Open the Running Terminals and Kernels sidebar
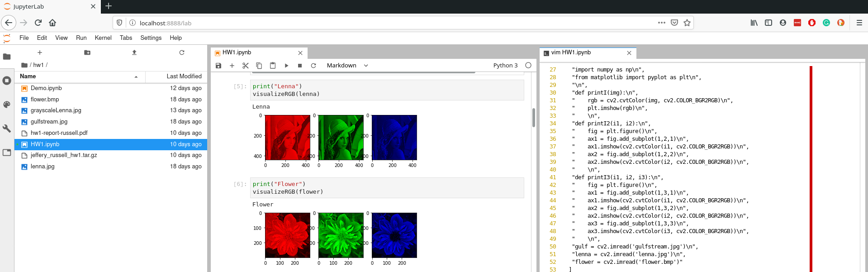The image size is (868, 272). (x=7, y=81)
